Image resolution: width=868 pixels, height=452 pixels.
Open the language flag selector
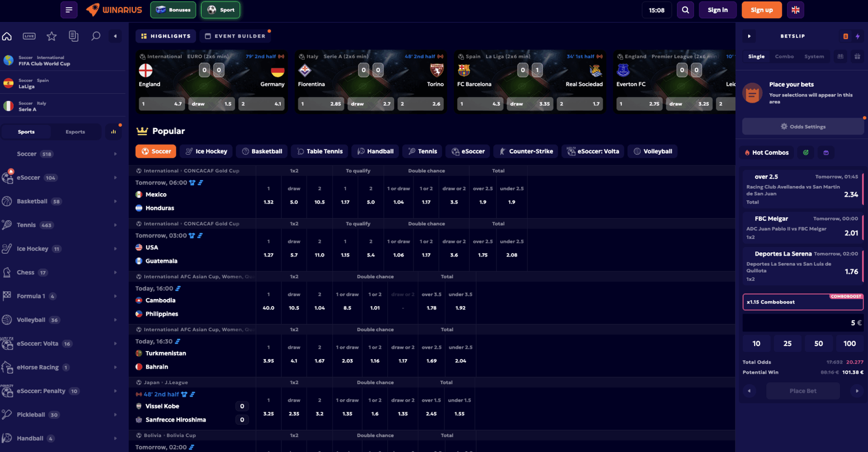tap(795, 10)
